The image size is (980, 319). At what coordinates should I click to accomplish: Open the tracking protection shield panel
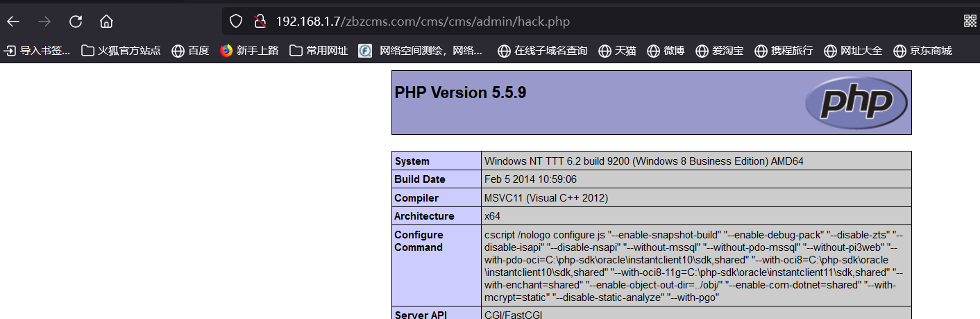(236, 21)
